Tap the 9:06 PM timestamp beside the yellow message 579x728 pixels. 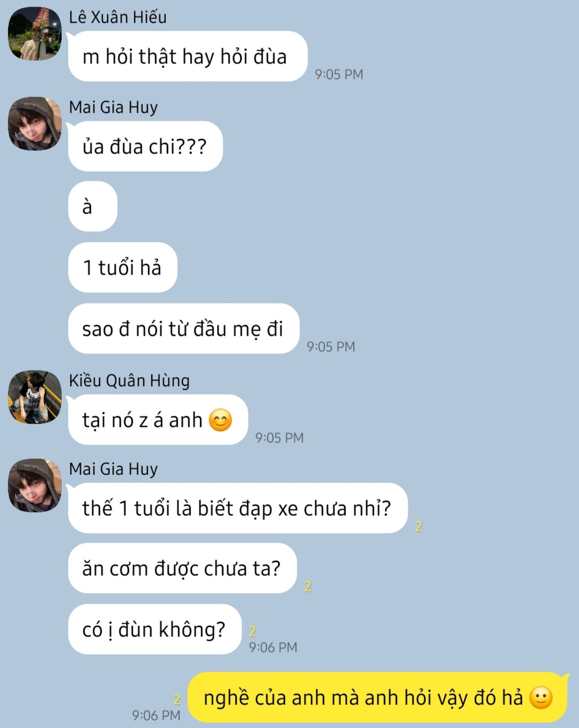156,715
